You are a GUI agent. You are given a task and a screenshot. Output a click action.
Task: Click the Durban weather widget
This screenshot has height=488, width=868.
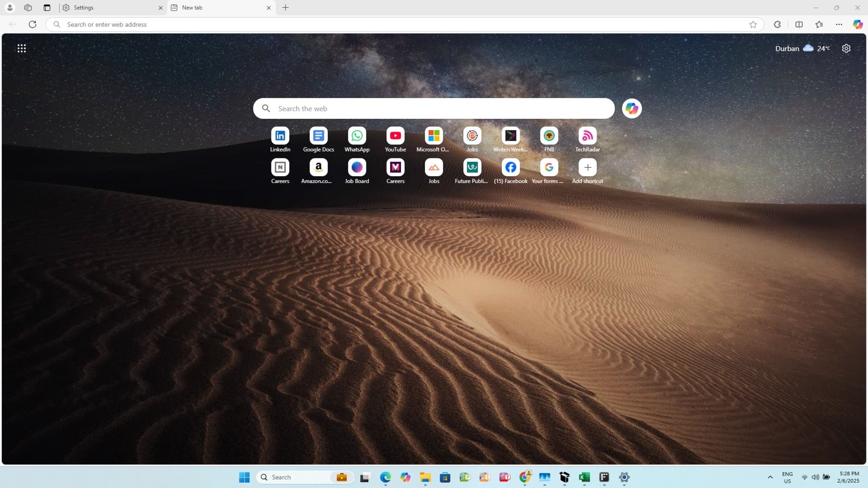[802, 48]
